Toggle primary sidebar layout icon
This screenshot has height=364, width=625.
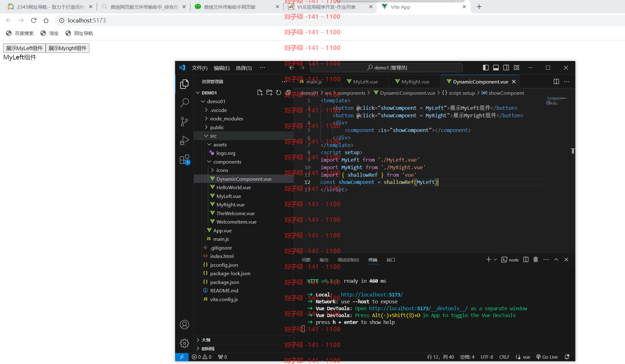click(486, 68)
